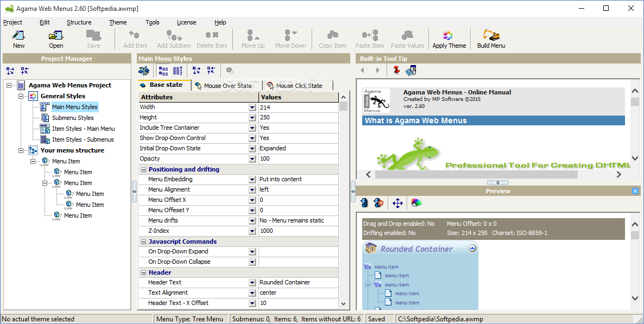Open the Initial Drop-Down State dropdown arrow

click(252, 148)
